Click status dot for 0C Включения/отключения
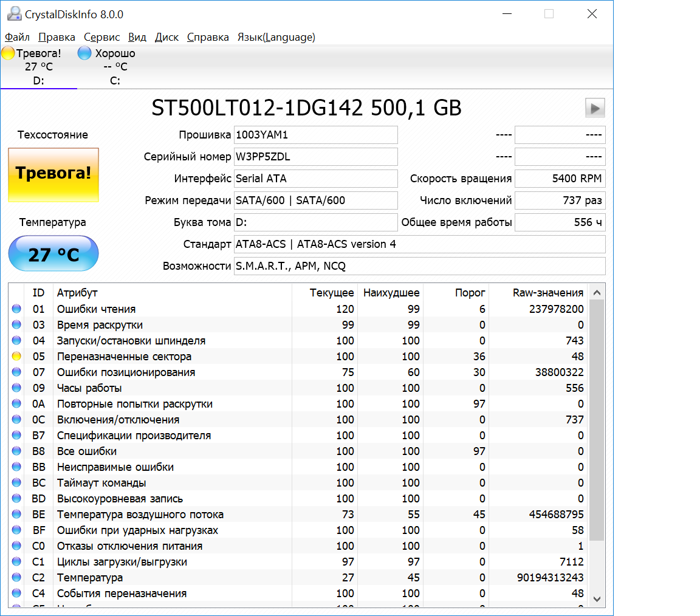This screenshot has width=700, height=616. 16,419
